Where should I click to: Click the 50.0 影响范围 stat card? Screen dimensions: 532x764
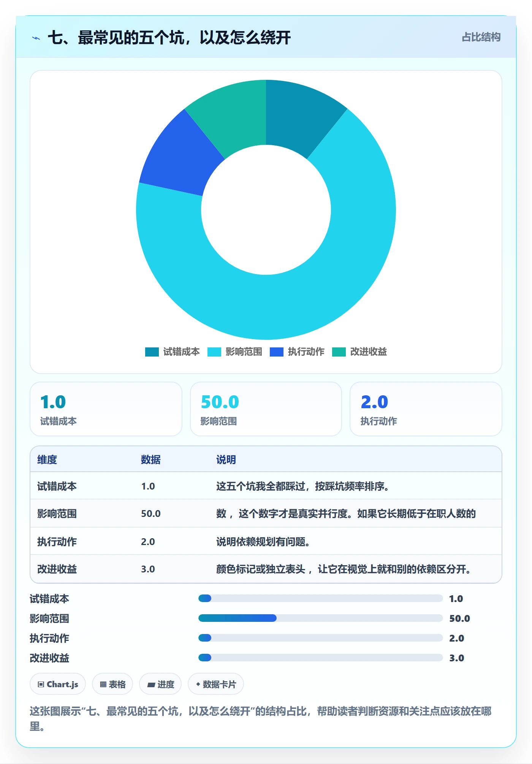[x=266, y=409]
